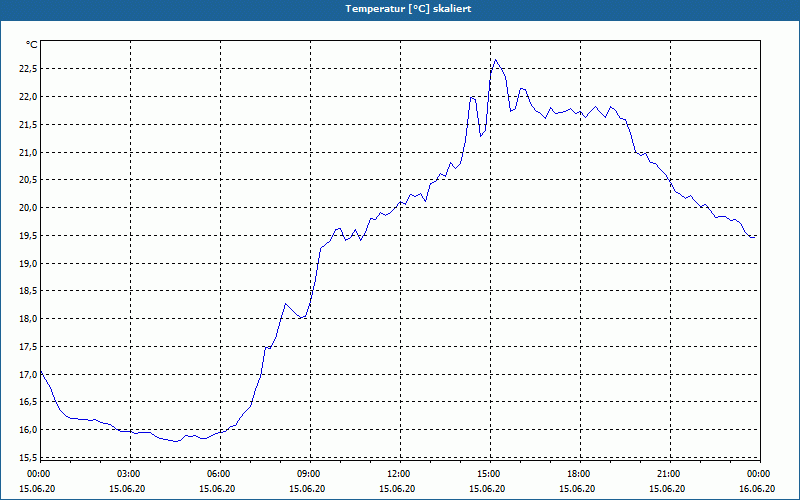Select the 12:00 time axis label

pos(400,474)
